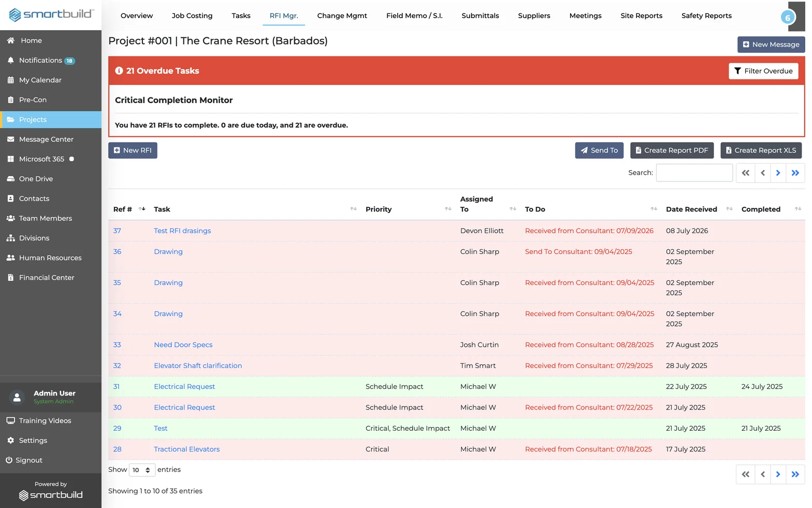Click Create Report XLS button
812x508 pixels.
tap(761, 150)
